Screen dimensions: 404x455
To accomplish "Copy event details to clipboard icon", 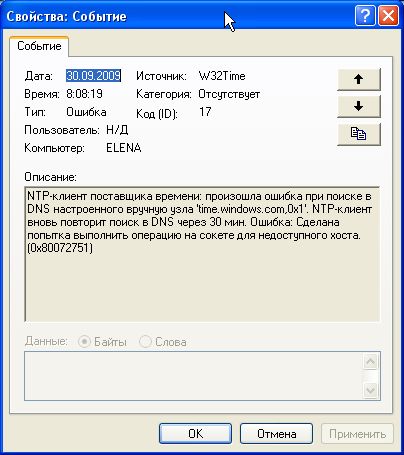I will [359, 134].
